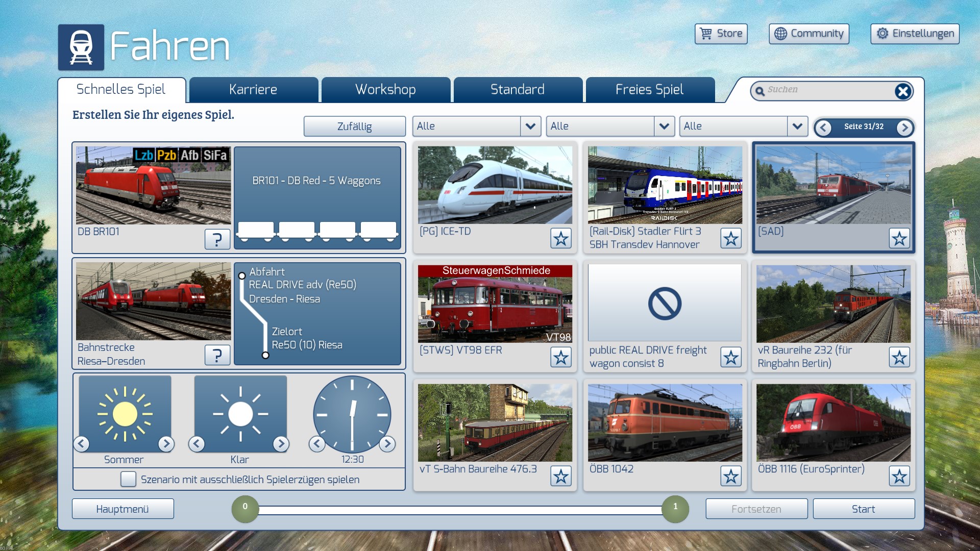Switch to the Karriere tab
Image resolution: width=980 pixels, height=551 pixels.
pyautogui.click(x=253, y=90)
